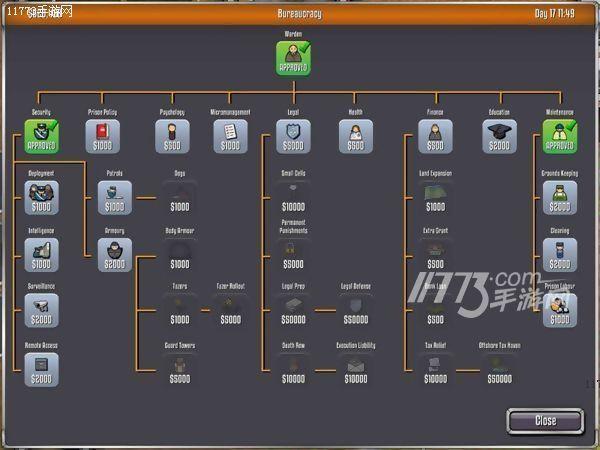Unlock Deployment for $1000
600x450 pixels.
tap(41, 197)
